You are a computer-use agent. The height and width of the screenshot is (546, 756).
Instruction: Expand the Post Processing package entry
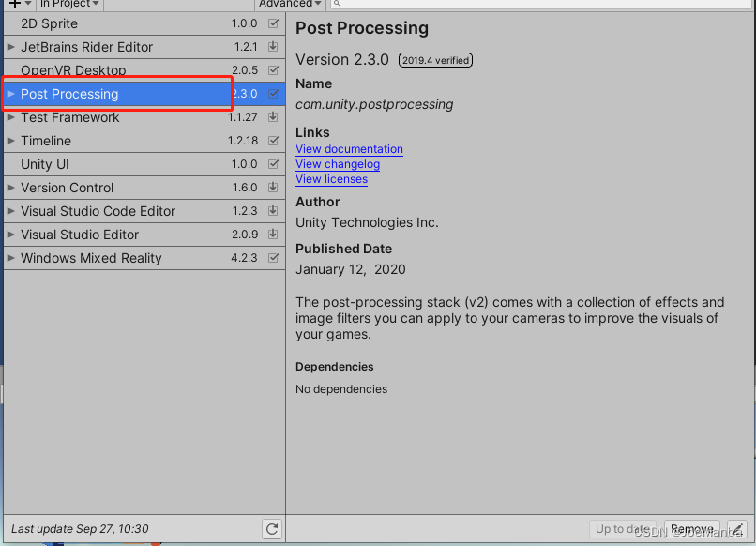[9, 94]
